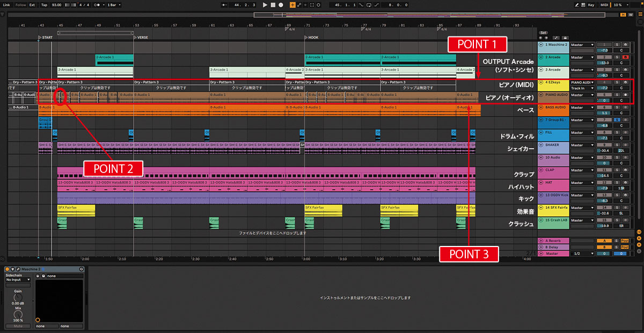Toggle the Draw Mode pencil icon

(x=577, y=5)
